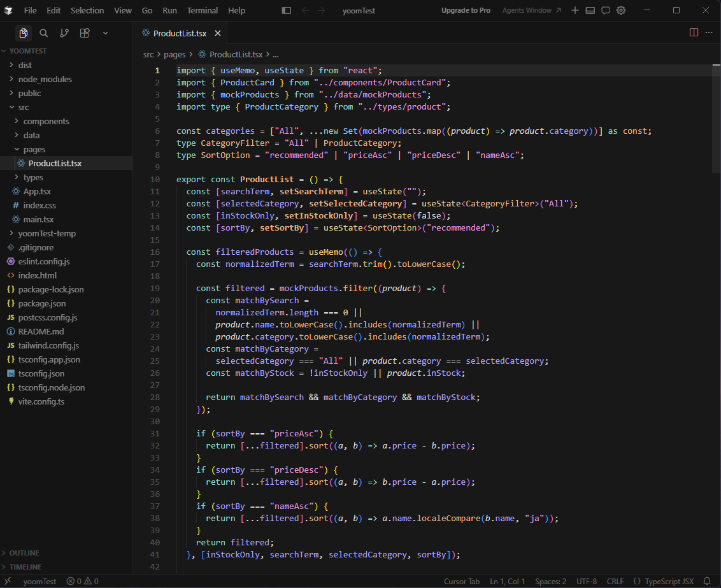Open README.md file

(x=67, y=331)
